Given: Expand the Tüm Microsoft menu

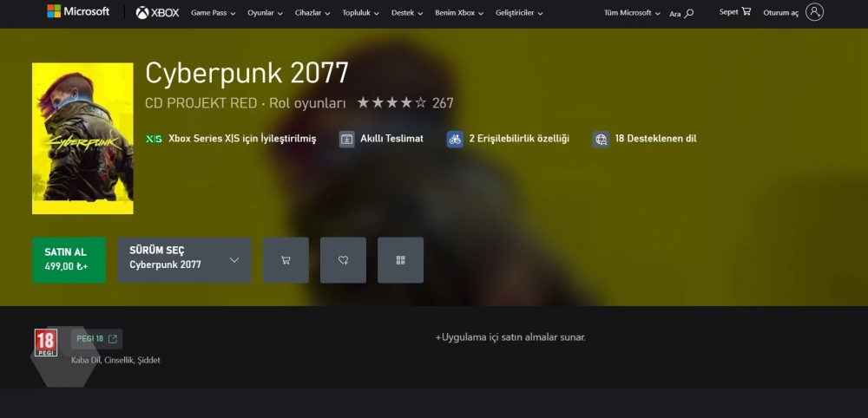Looking at the screenshot, I should pos(632,14).
